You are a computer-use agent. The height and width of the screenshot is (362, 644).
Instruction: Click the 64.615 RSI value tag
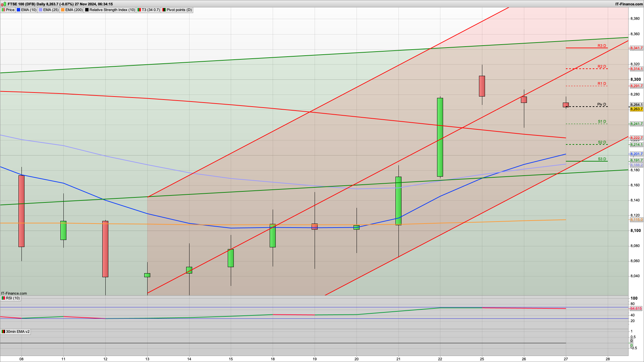pyautogui.click(x=636, y=308)
